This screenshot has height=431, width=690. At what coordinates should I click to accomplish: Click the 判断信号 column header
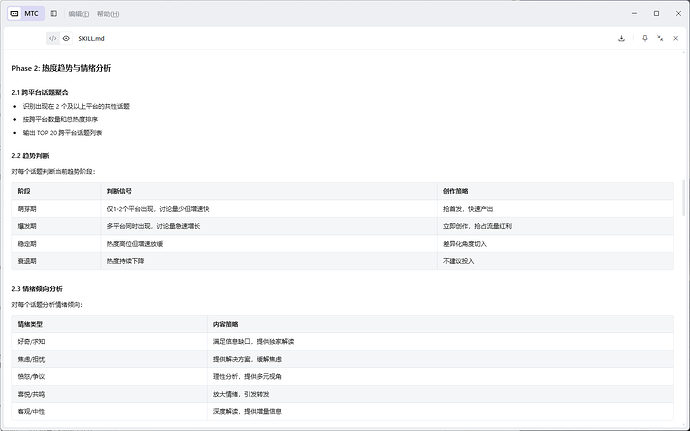click(269, 191)
